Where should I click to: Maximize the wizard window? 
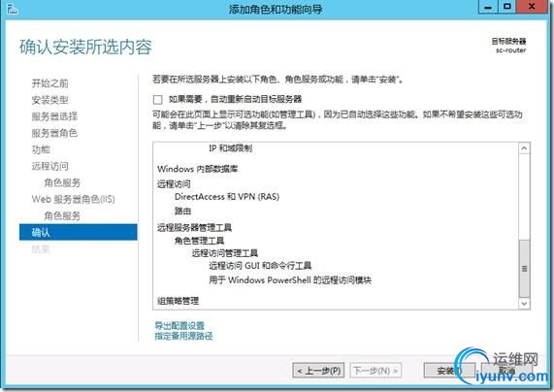point(507,7)
